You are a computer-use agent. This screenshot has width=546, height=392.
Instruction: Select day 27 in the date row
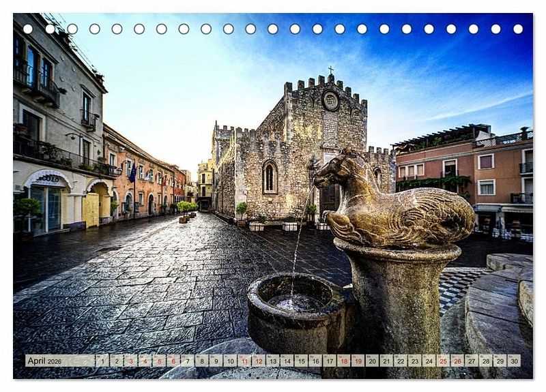click(x=472, y=361)
